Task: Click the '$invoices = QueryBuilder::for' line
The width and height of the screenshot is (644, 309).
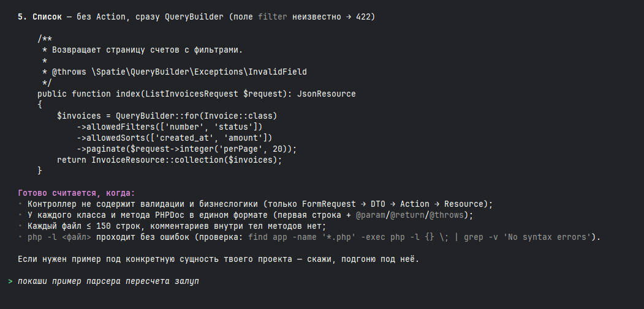Action: (x=167, y=116)
